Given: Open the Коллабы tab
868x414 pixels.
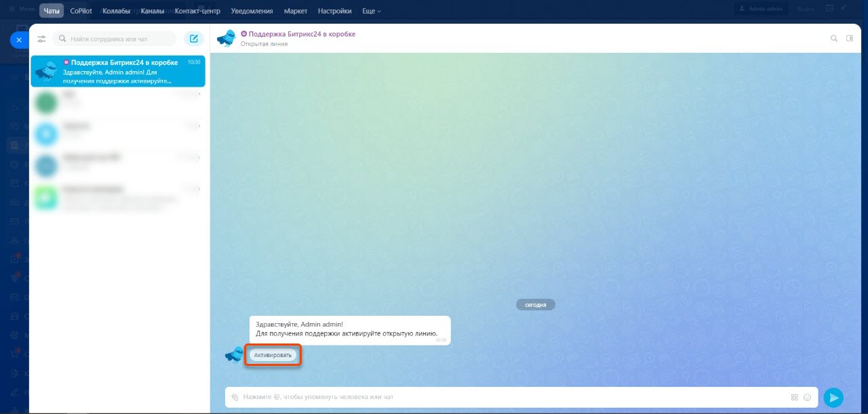Looking at the screenshot, I should [x=116, y=11].
